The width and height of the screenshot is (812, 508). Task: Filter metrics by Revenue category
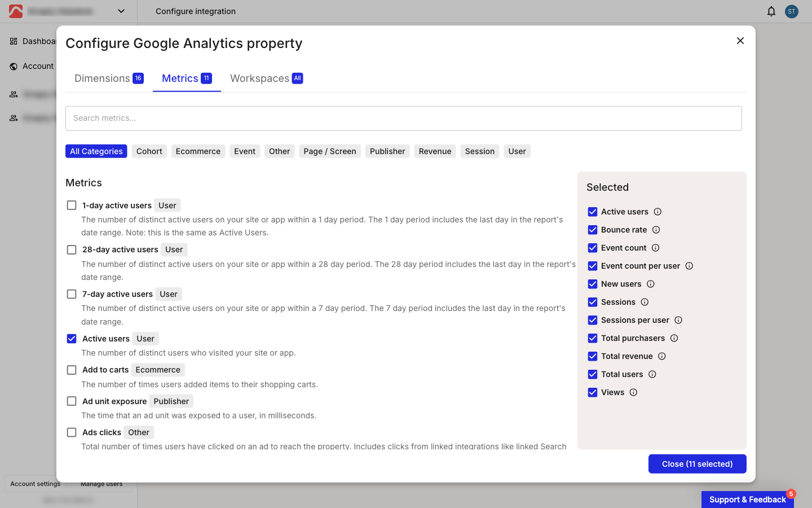pos(435,151)
